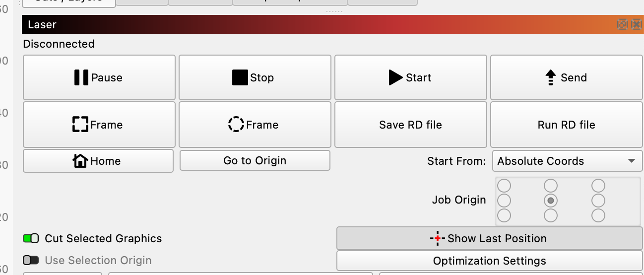This screenshot has width=644, height=275.
Task: Start the laser job
Action: [410, 77]
